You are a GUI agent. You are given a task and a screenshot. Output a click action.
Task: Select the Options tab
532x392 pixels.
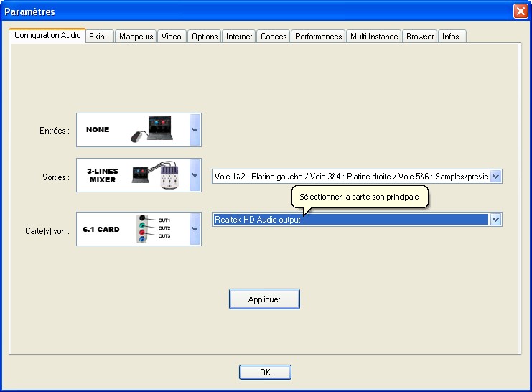[x=205, y=37]
